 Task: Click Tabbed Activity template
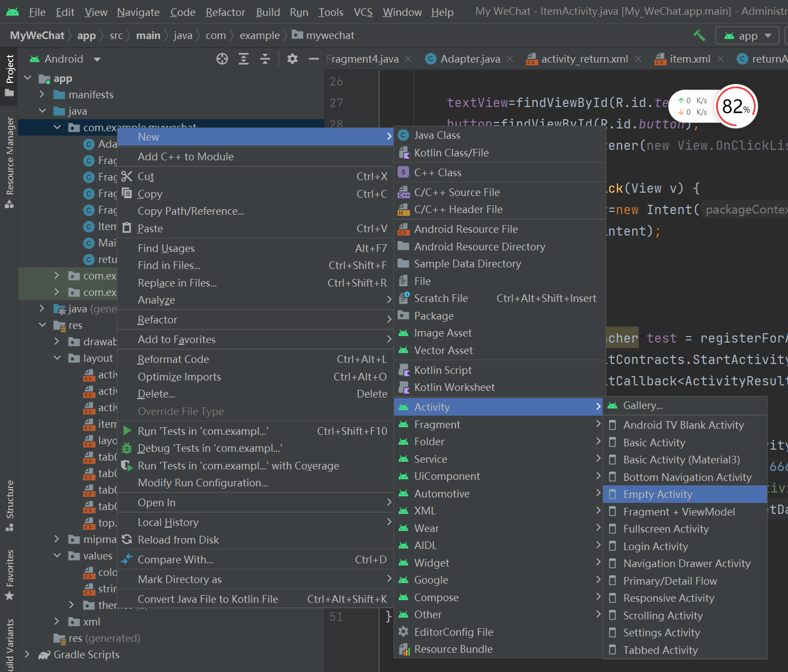685,650
